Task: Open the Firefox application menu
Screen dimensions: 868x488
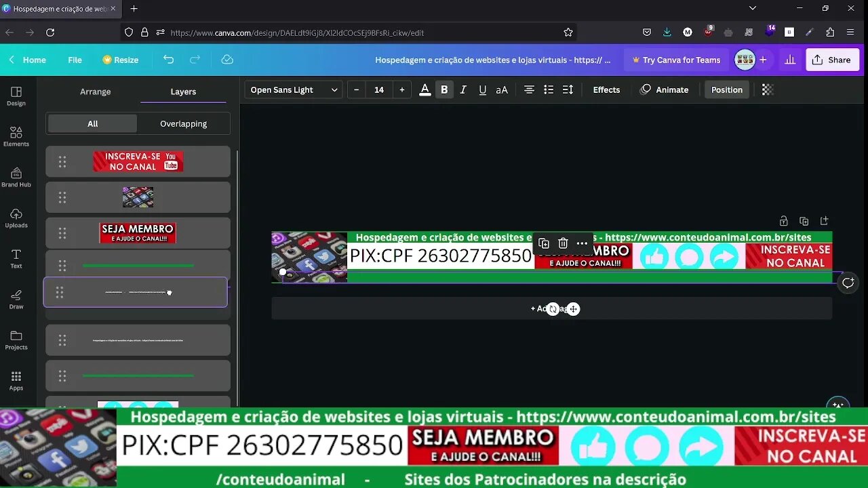Action: tap(850, 33)
